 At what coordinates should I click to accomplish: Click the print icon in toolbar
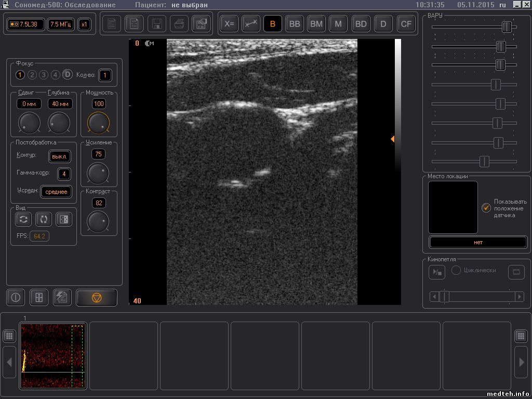coord(179,24)
